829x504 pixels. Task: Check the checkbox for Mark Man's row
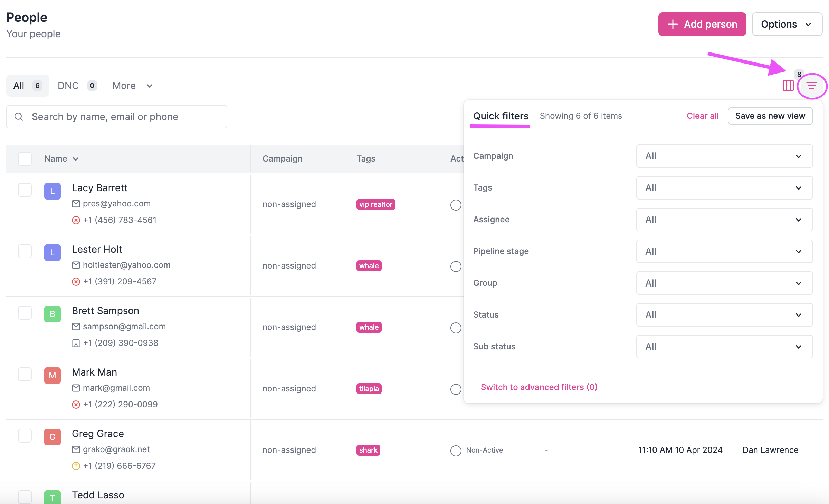tap(25, 374)
